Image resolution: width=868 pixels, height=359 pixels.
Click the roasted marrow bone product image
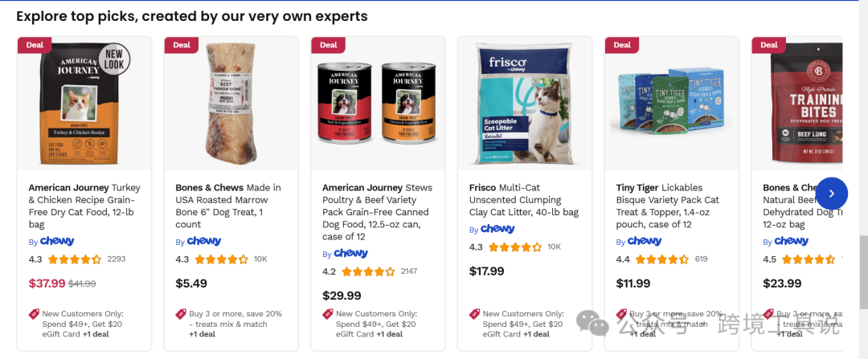pyautogui.click(x=231, y=103)
